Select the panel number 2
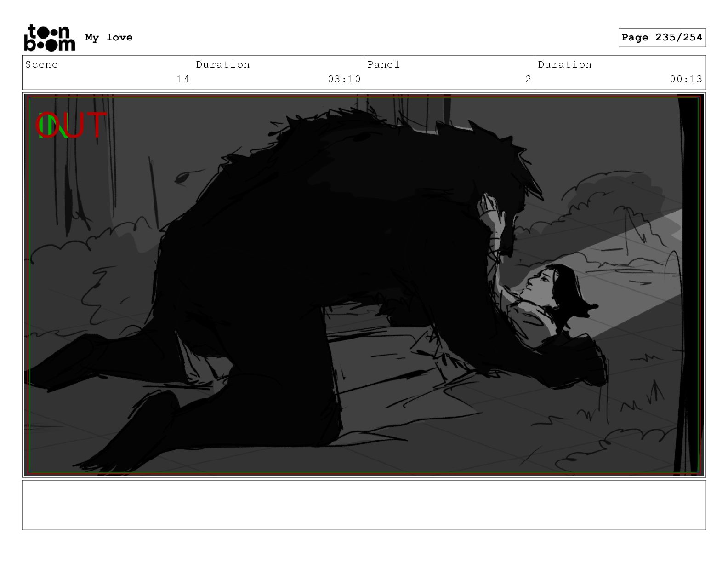Image resolution: width=728 pixels, height=563 pixels. click(529, 79)
